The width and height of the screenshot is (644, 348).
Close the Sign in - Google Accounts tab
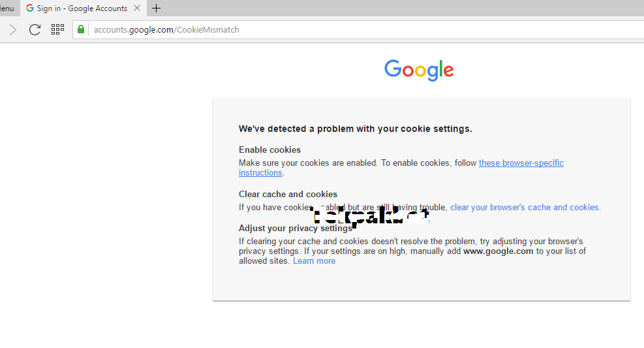point(137,8)
